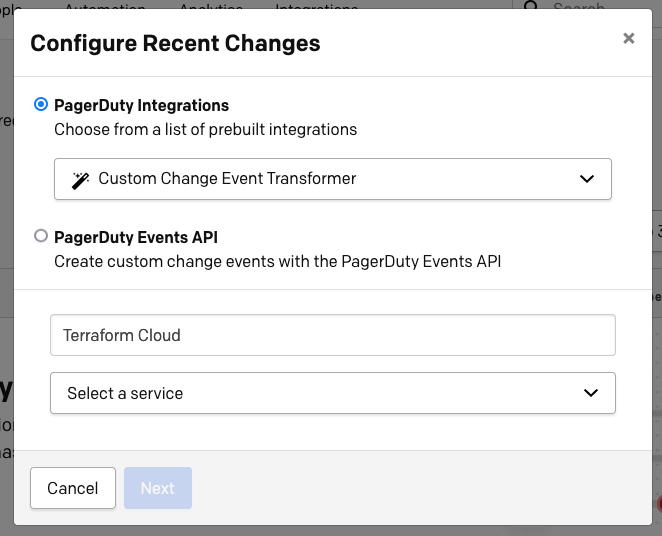Open the Custom Change Event Transformer dropdown
662x536 pixels.
[x=333, y=179]
